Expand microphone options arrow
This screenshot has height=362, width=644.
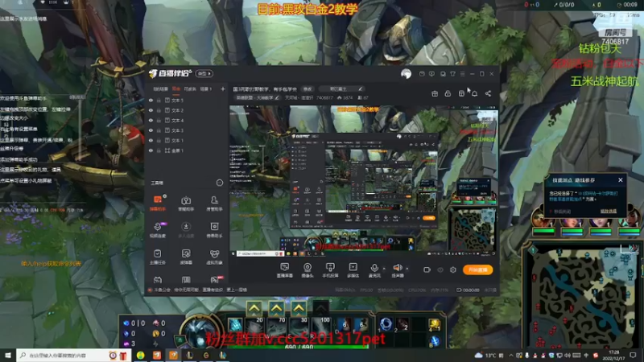[x=384, y=269]
